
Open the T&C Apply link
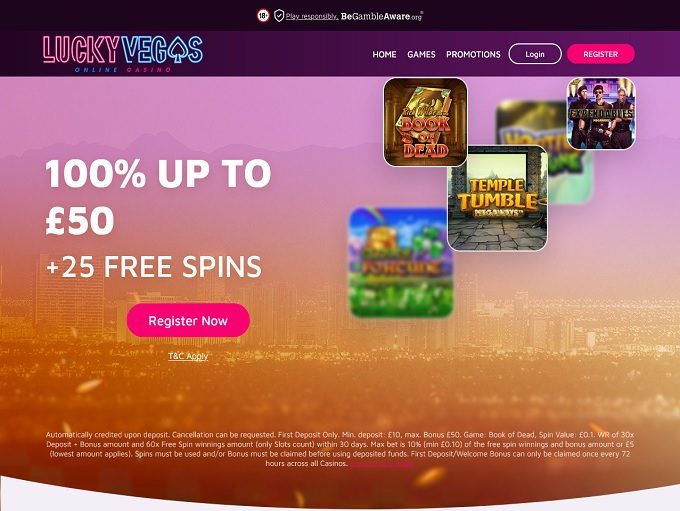(x=188, y=356)
